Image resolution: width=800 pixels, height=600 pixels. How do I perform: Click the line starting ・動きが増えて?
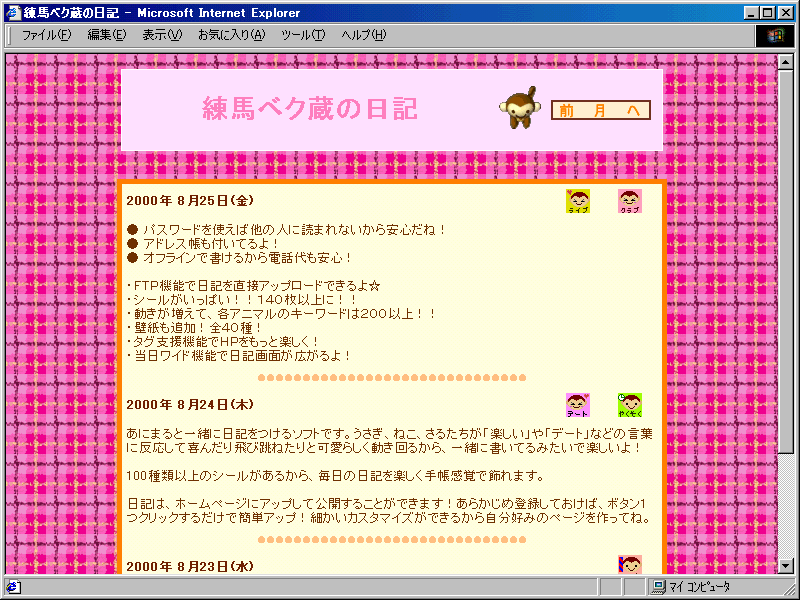coord(281,313)
